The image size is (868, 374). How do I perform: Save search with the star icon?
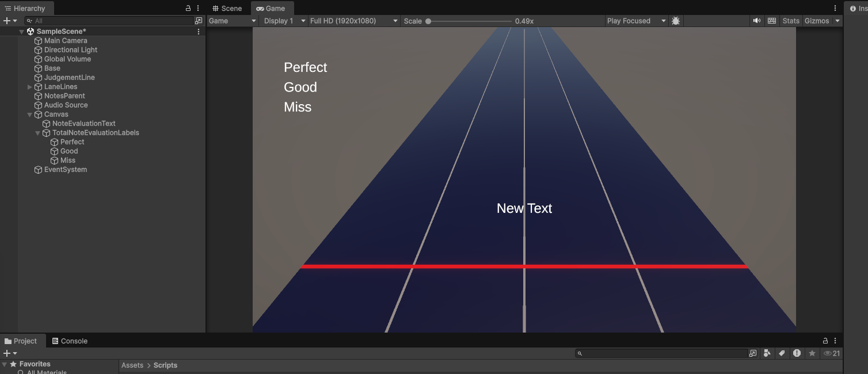tap(812, 353)
